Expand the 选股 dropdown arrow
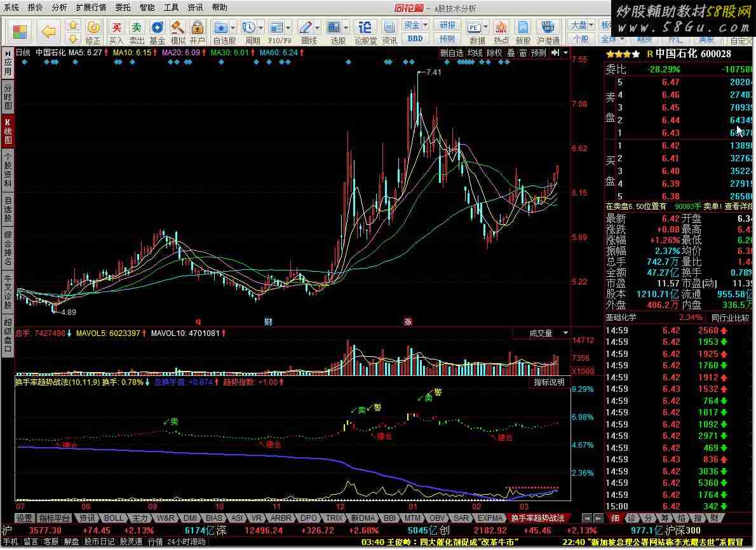The image size is (756, 550). click(346, 27)
